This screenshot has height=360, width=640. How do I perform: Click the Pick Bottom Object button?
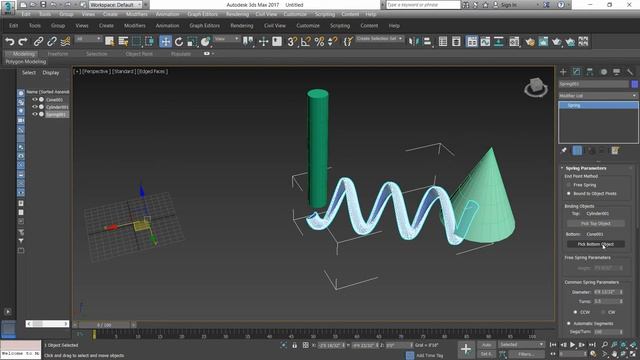click(x=596, y=244)
